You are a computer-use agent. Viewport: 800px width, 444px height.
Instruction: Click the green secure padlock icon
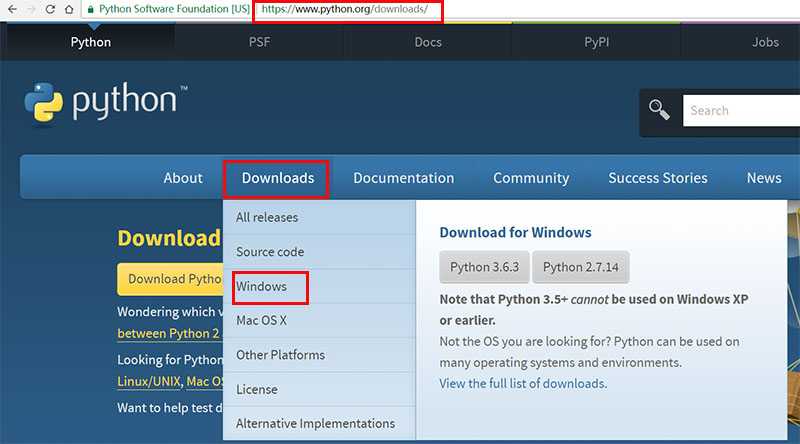[91, 9]
